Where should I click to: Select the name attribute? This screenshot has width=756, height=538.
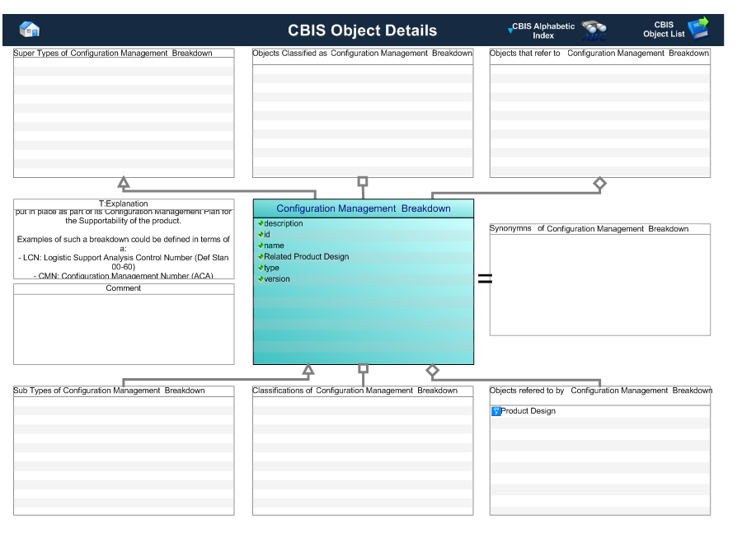(274, 246)
